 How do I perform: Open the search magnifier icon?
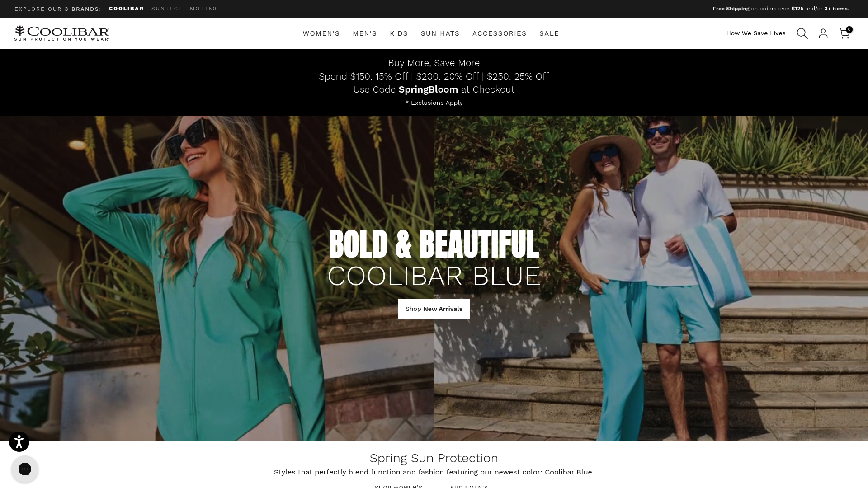point(802,33)
